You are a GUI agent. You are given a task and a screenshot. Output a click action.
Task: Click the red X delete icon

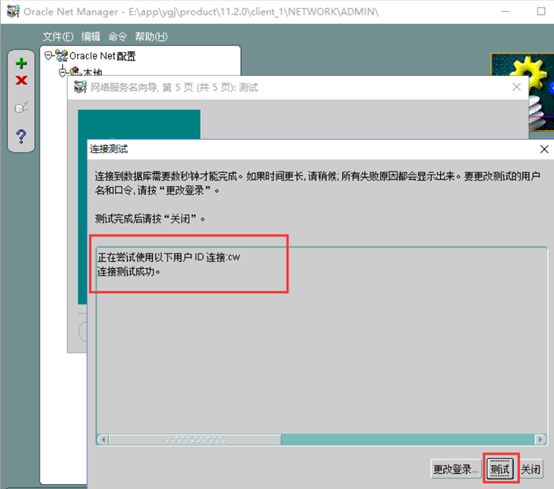(21, 80)
